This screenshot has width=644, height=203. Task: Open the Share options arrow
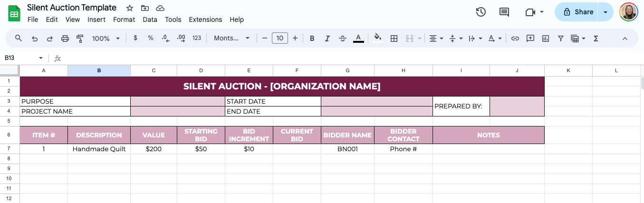(x=606, y=12)
